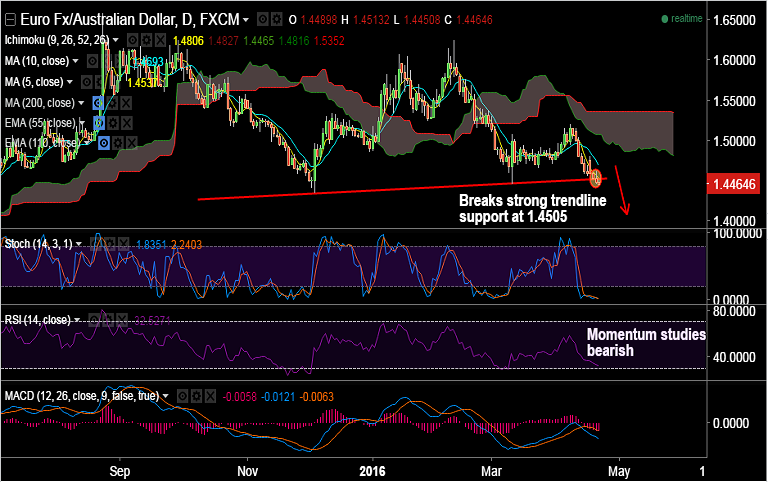Click the high value 1.45132
The width and height of the screenshot is (768, 484).
[x=371, y=20]
